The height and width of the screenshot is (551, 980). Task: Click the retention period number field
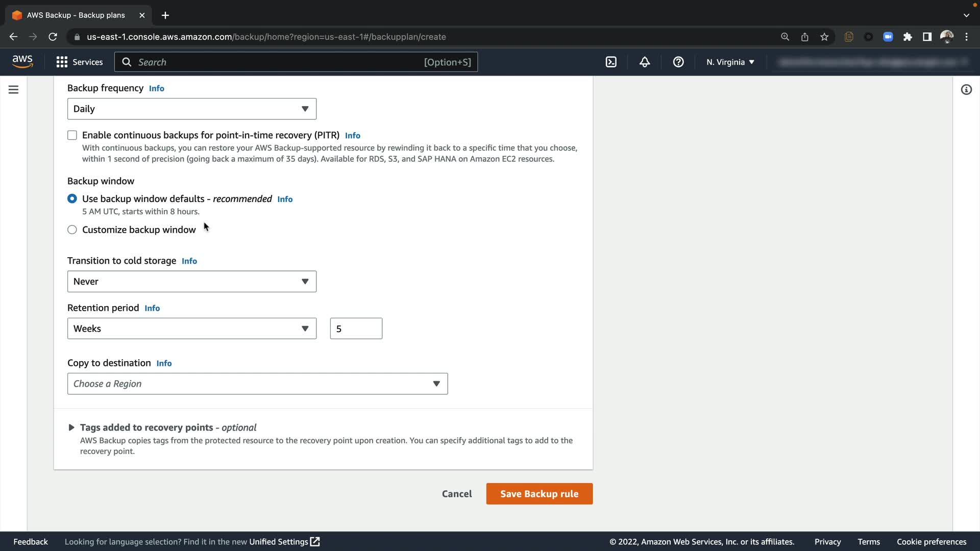[356, 329]
